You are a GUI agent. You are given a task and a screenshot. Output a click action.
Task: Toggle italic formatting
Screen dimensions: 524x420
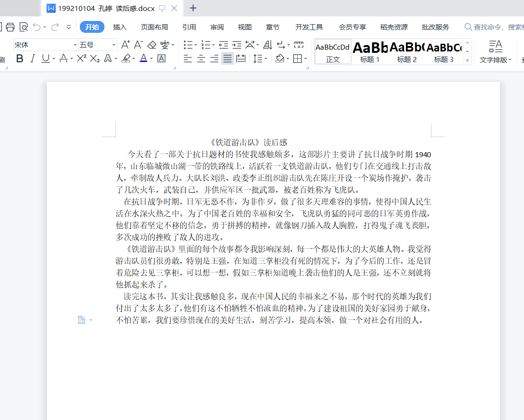click(32, 58)
